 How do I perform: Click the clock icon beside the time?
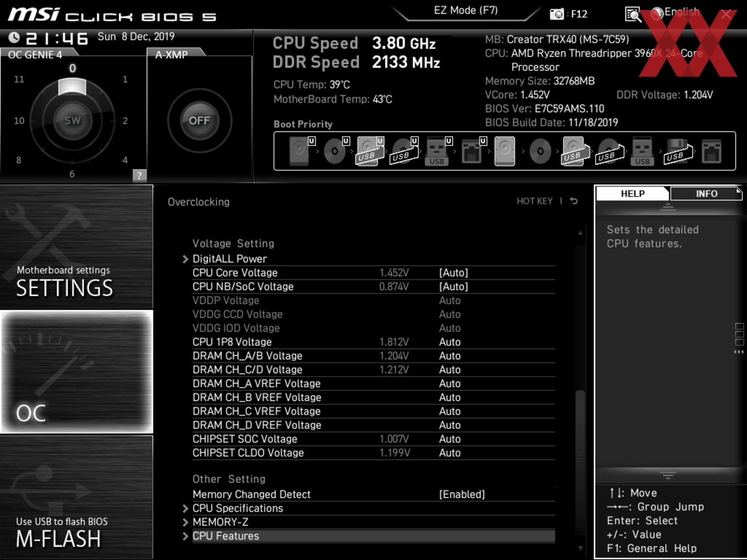pyautogui.click(x=14, y=37)
